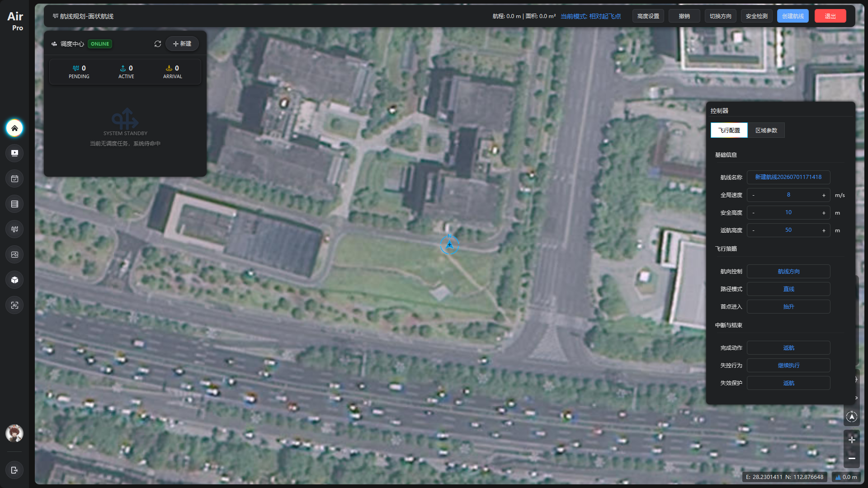This screenshot has height=488, width=868.
Task: Click the blue 创建航线 button
Action: tap(793, 16)
